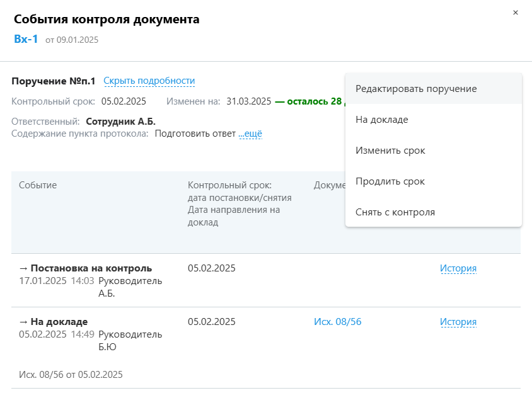Screen dimensions: 532x393
Task: Click the На докладе event row title
Action: coord(59,322)
